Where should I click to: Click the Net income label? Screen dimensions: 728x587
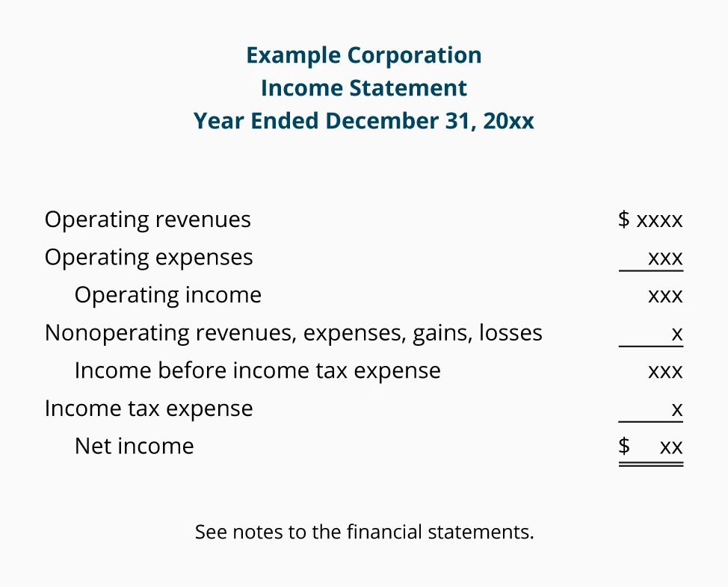tap(135, 447)
